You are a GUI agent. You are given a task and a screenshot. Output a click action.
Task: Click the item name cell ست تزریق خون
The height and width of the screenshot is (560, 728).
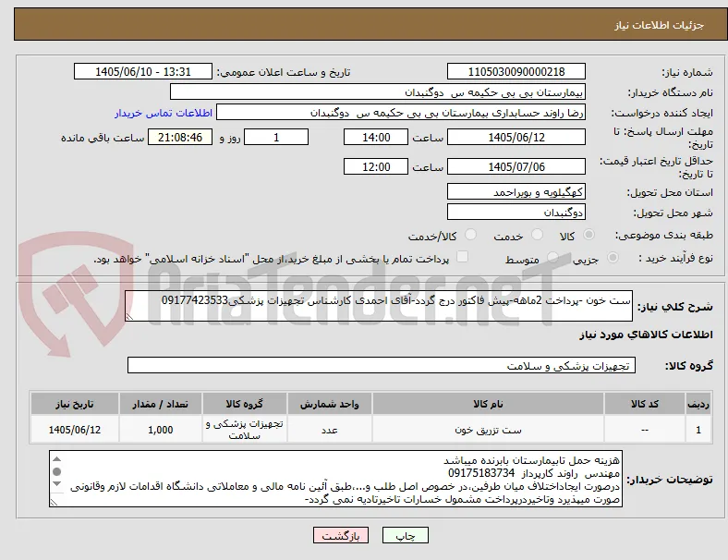[488, 430]
